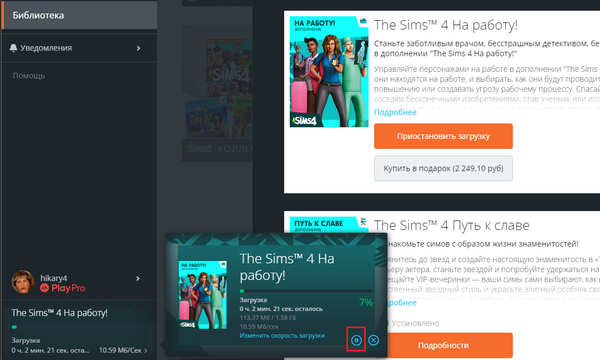Click the bell icon next to Уведомления

point(13,48)
